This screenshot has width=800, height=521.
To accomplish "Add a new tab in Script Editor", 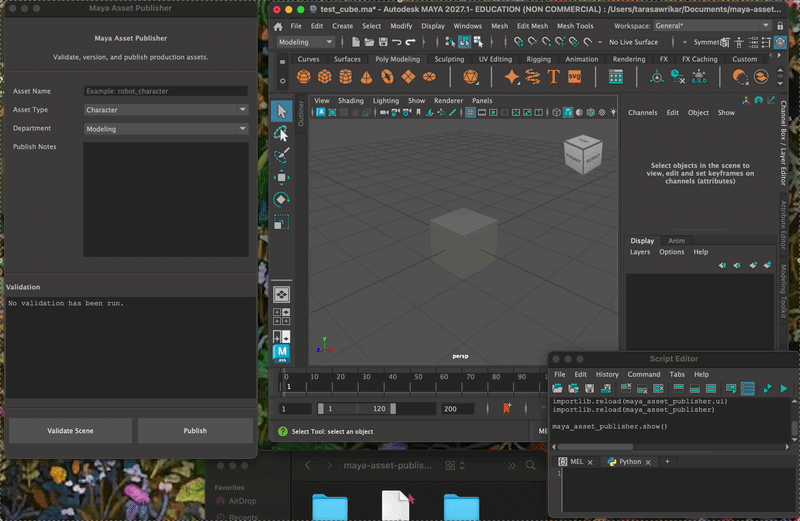I will click(667, 462).
